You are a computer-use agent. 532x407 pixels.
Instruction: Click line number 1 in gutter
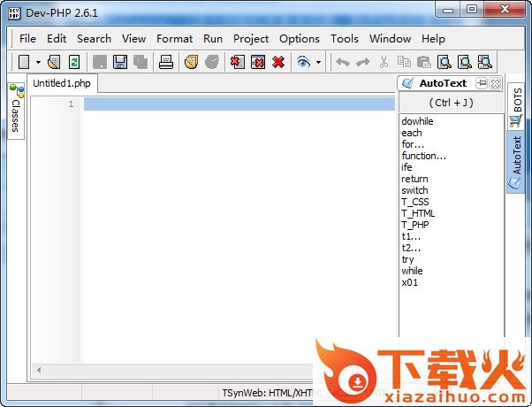coord(71,104)
